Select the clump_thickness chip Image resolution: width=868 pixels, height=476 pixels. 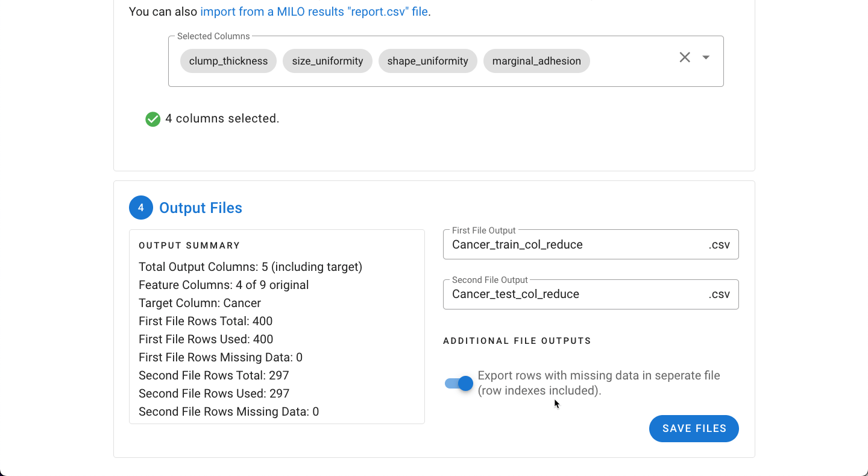click(x=228, y=61)
